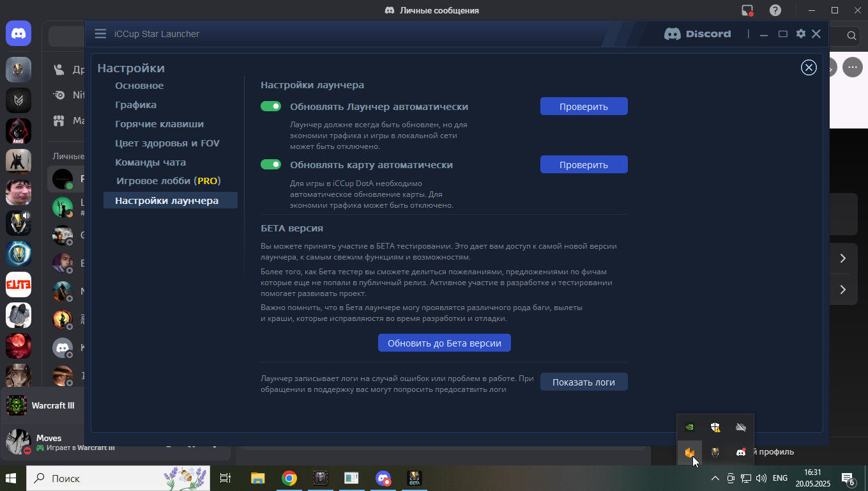Collapse hidden tray icons chevron
This screenshot has height=491, width=868.
click(x=715, y=478)
